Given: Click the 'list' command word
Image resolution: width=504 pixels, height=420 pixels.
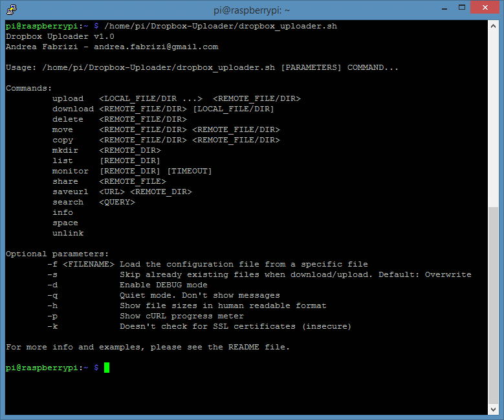Looking at the screenshot, I should (63, 160).
